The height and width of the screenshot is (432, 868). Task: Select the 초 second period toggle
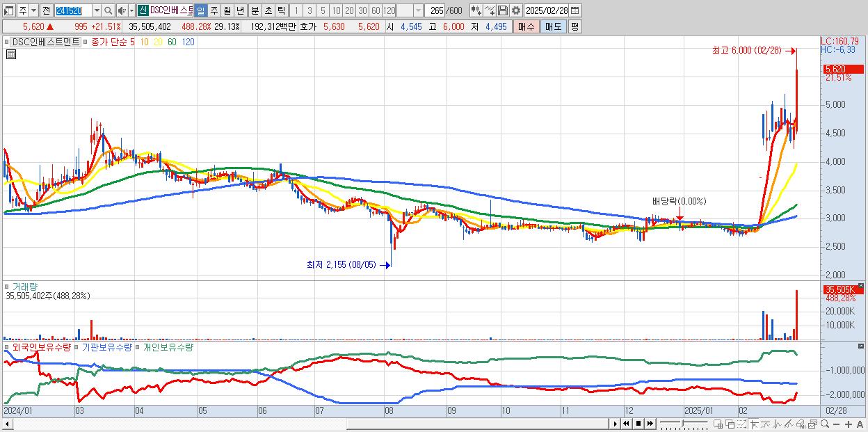268,10
